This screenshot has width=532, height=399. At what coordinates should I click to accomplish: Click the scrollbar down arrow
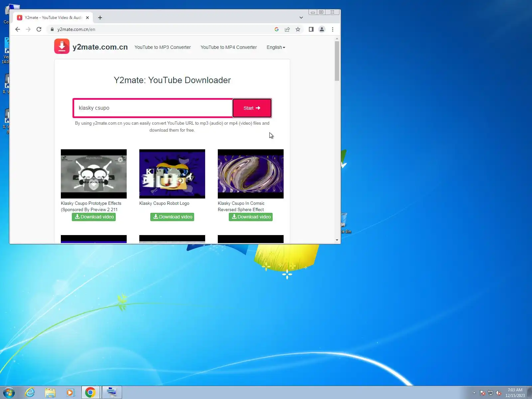(x=337, y=240)
